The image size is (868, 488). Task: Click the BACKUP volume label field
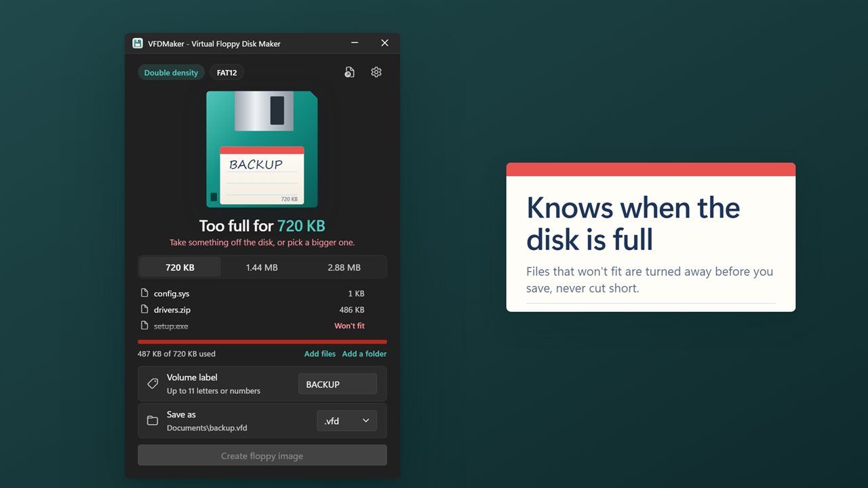pos(338,384)
